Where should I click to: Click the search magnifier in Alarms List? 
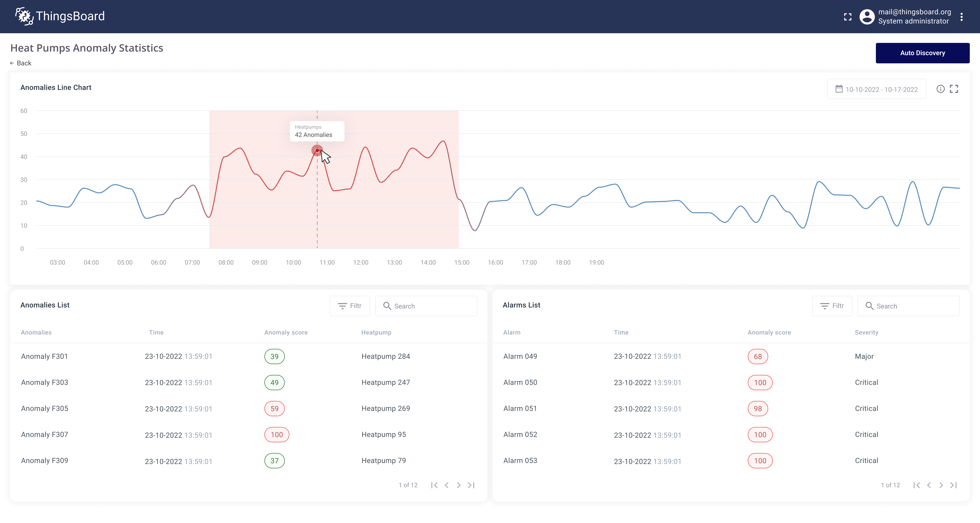pos(870,306)
